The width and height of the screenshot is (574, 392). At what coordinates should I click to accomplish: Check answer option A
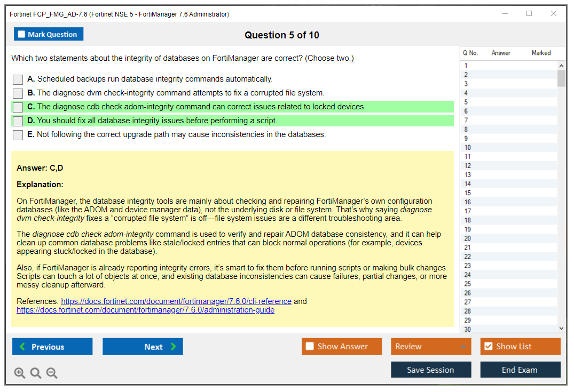18,79
